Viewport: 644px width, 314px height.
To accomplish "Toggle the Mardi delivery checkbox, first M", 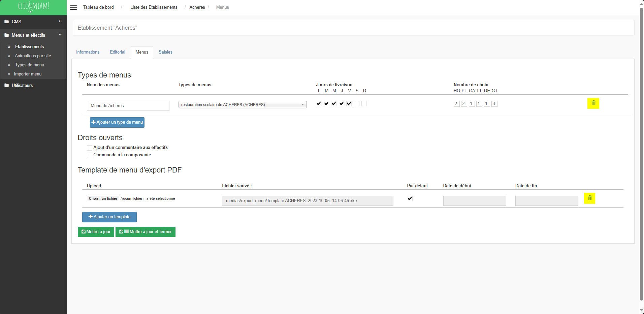I will point(326,103).
